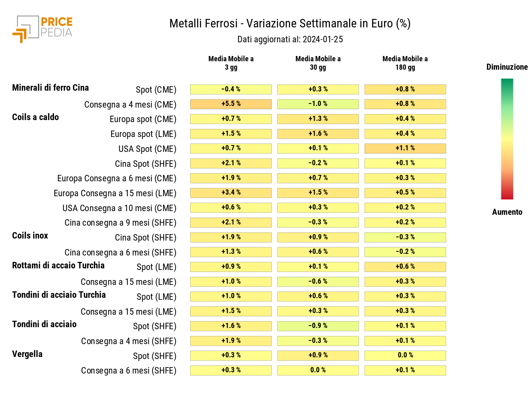Click the +3.4 % cell for Europa Consegna a 15 mesi
Screen dimensions: 532x411
(231, 193)
